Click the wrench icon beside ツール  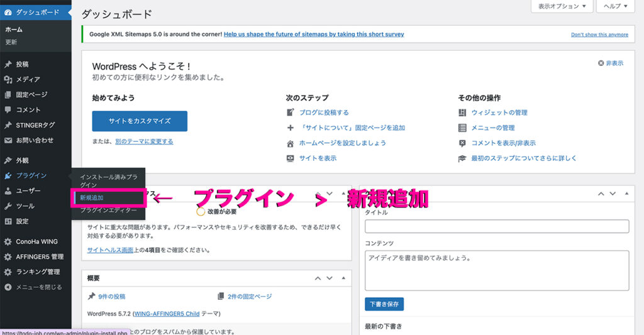coord(8,206)
